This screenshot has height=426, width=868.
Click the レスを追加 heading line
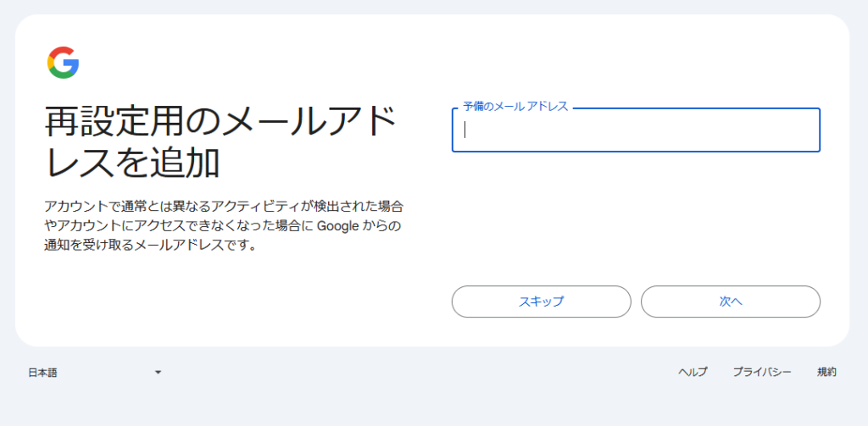click(x=132, y=163)
